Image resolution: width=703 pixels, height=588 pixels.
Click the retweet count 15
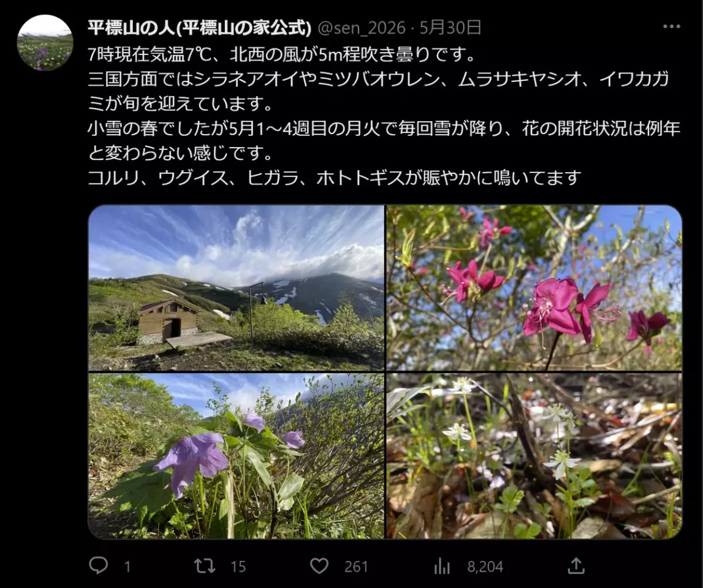pyautogui.click(x=238, y=567)
